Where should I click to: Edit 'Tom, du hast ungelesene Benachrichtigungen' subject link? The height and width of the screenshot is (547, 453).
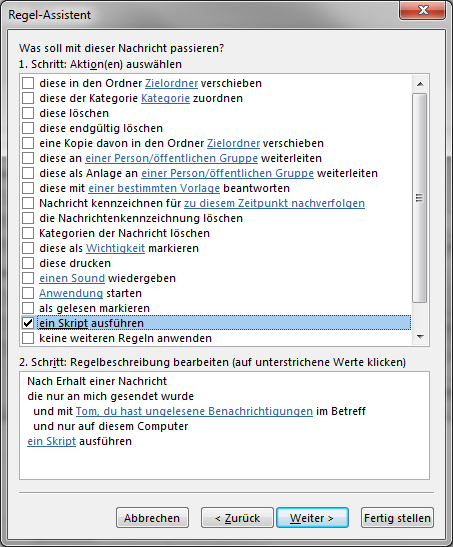click(194, 411)
